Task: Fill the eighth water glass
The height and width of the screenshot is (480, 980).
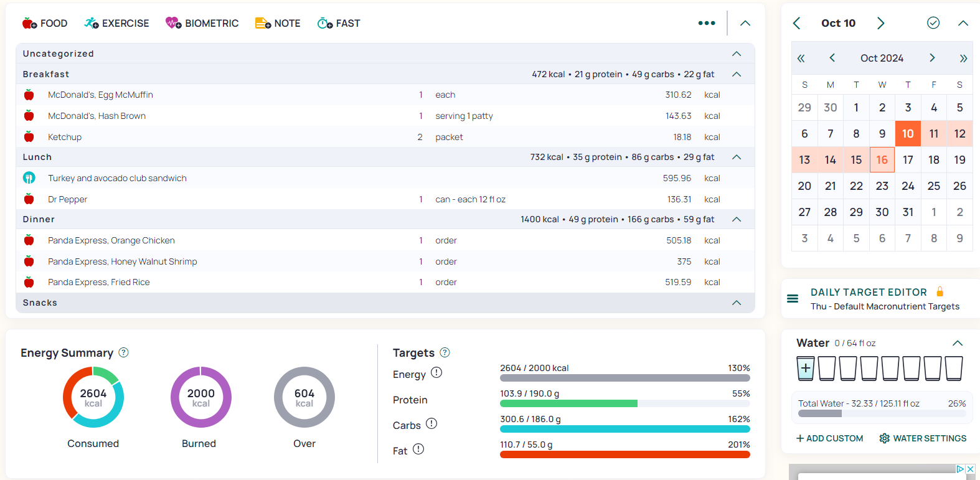Action: point(954,368)
